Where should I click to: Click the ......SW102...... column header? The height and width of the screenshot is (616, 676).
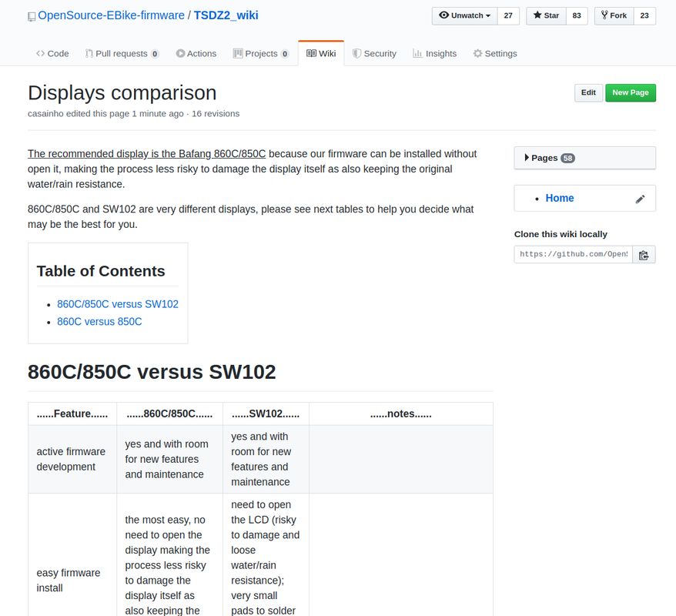tap(266, 413)
